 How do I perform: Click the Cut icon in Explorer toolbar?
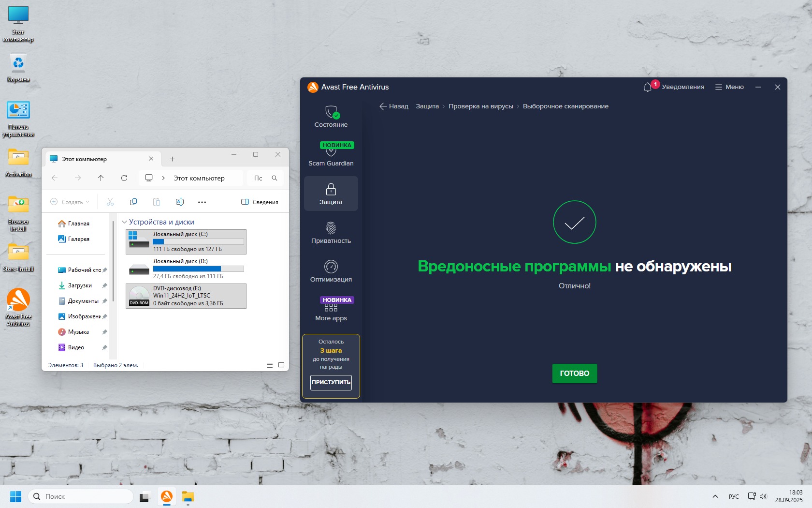(x=110, y=202)
